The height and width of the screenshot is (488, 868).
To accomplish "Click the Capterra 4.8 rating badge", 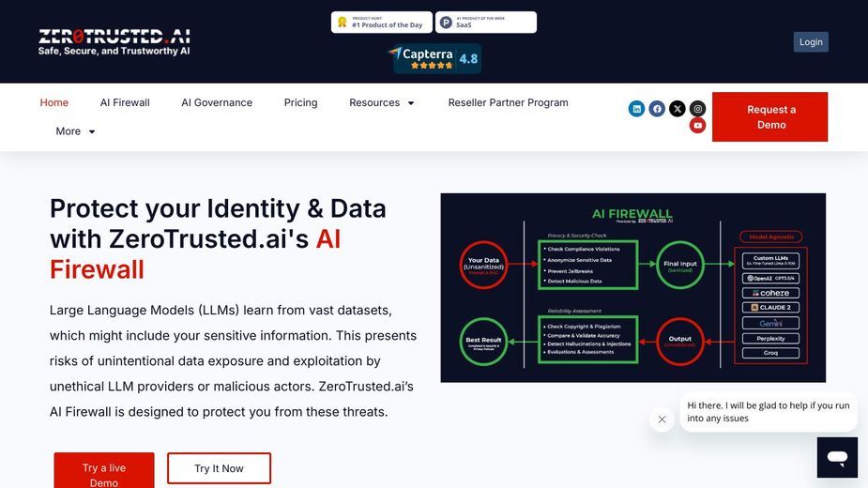I will [x=436, y=58].
